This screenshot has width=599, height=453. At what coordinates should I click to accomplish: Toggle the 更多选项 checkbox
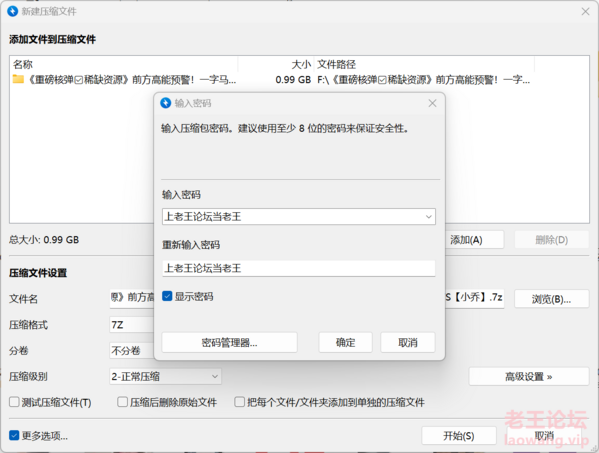[14, 435]
